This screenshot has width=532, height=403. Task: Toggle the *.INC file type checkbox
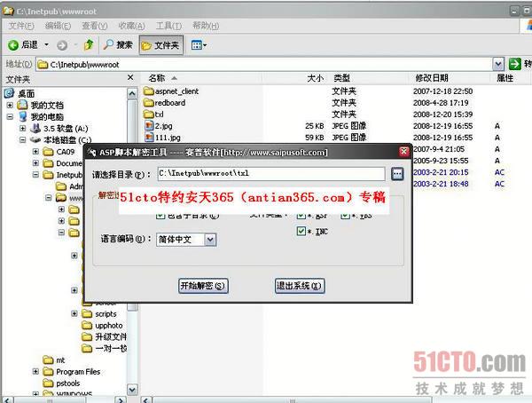[x=301, y=232]
